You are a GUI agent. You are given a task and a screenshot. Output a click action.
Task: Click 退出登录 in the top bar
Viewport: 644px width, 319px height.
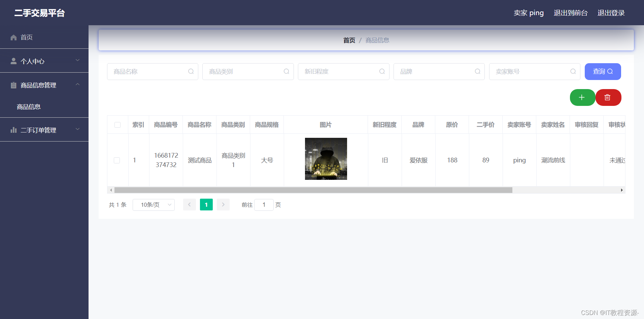click(611, 13)
